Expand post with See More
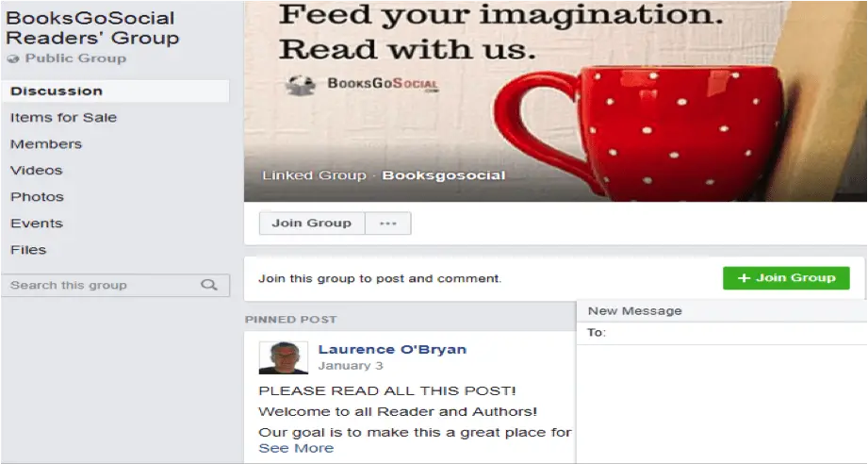This screenshot has height=464, width=868. (296, 448)
